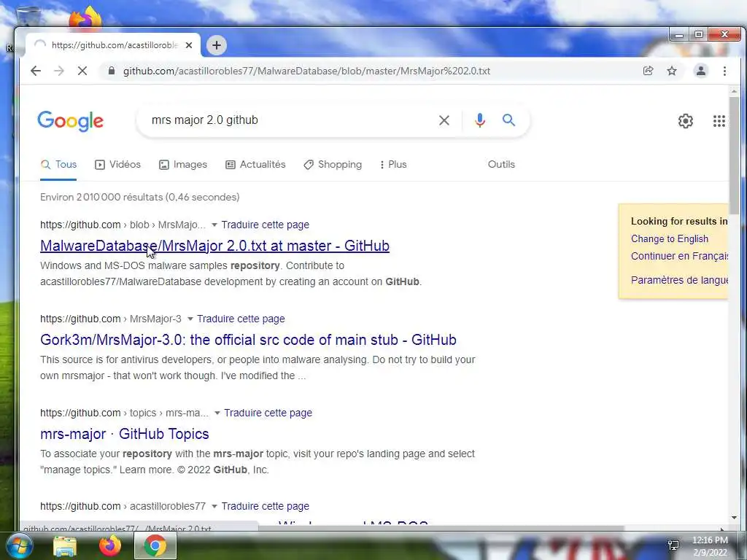Close the github.com tab
The width and height of the screenshot is (747, 560).
tap(189, 45)
